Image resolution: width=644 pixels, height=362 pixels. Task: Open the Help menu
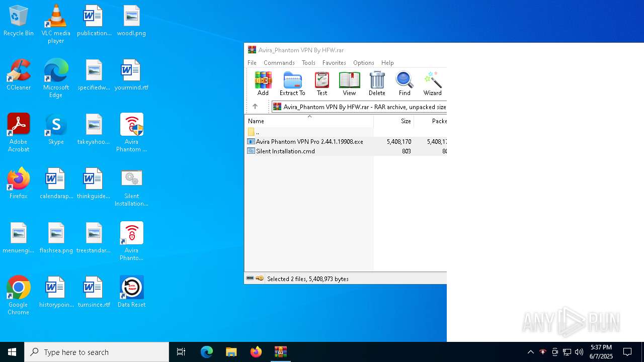tap(387, 63)
